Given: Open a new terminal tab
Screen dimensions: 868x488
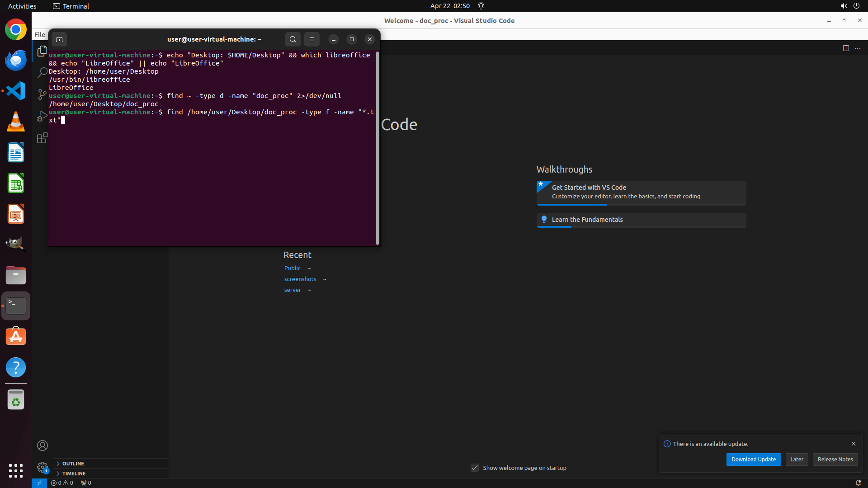Looking at the screenshot, I should coord(59,39).
